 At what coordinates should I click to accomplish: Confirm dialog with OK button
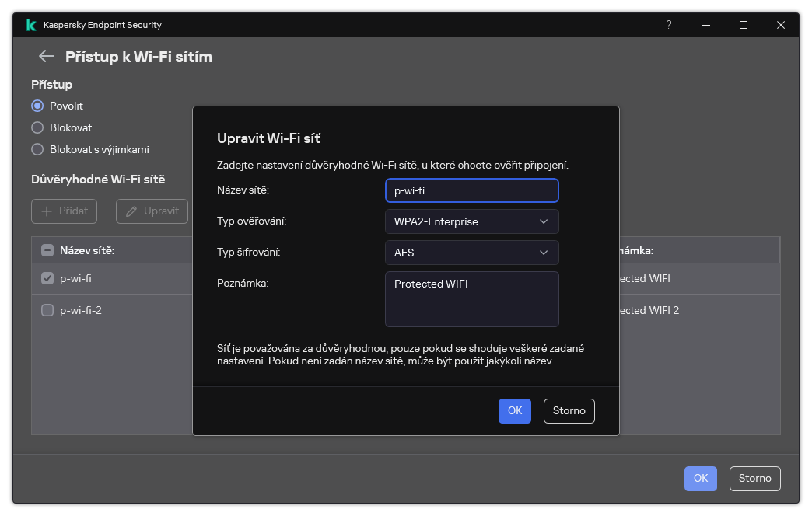click(514, 411)
